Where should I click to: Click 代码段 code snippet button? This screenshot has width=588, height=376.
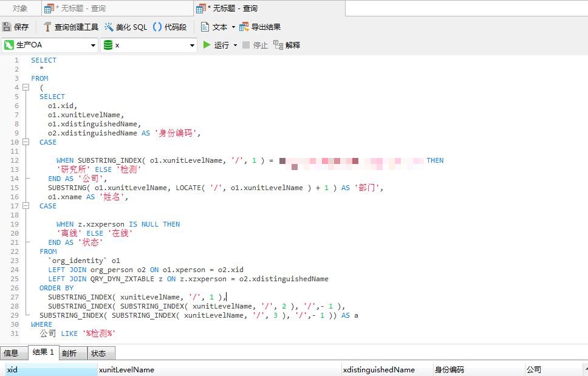pyautogui.click(x=170, y=27)
